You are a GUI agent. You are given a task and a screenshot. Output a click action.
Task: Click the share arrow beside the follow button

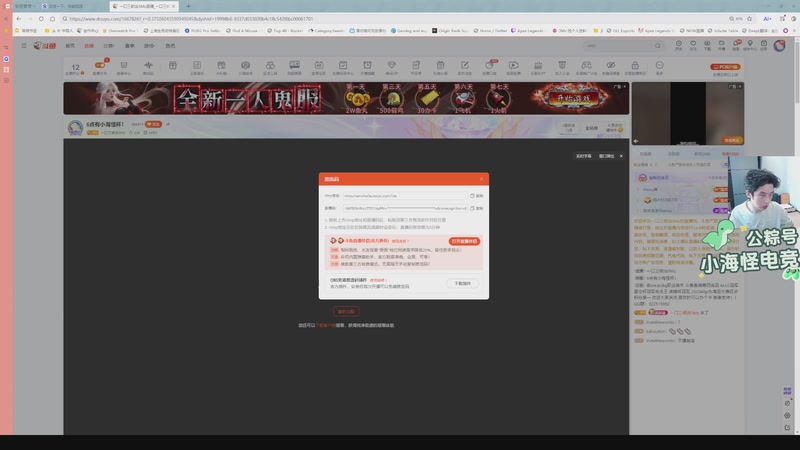pyautogui.click(x=168, y=124)
